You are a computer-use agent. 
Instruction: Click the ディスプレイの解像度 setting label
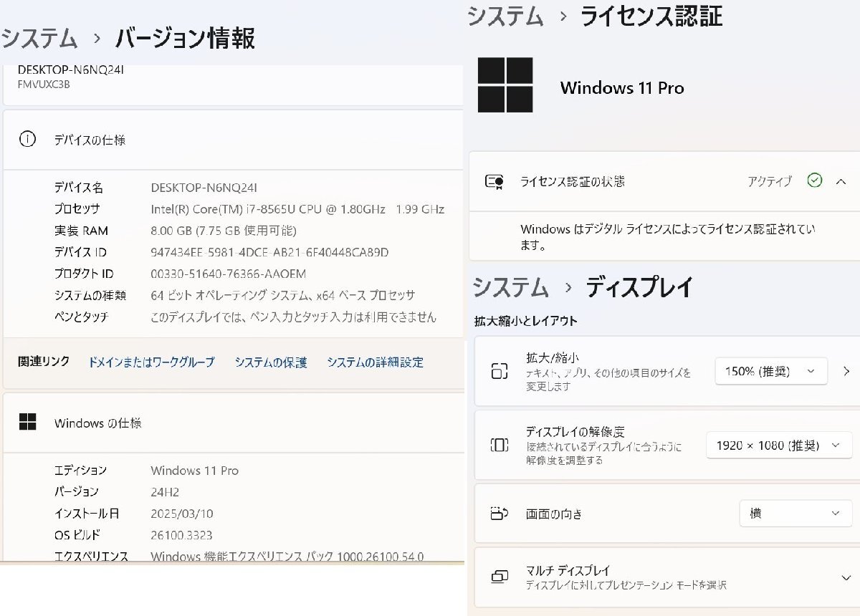point(575,432)
